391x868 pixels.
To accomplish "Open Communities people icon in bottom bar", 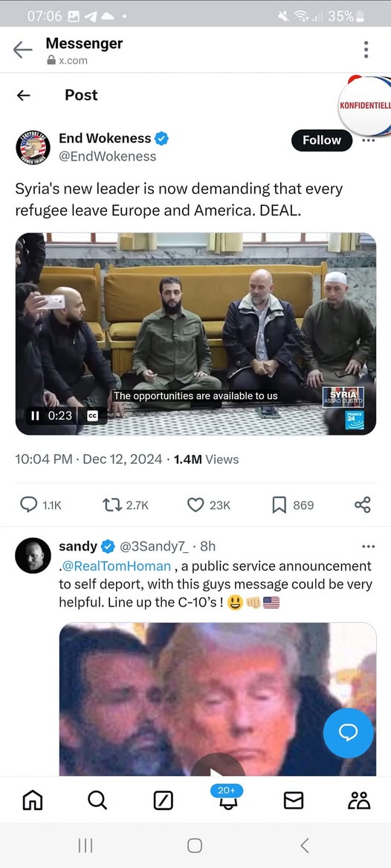I will click(359, 800).
